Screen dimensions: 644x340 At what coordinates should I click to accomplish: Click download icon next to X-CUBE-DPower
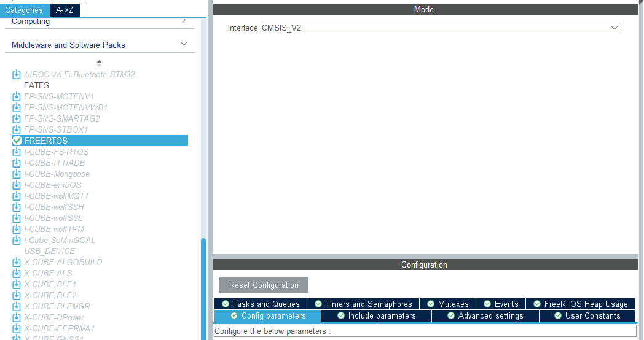[17, 317]
